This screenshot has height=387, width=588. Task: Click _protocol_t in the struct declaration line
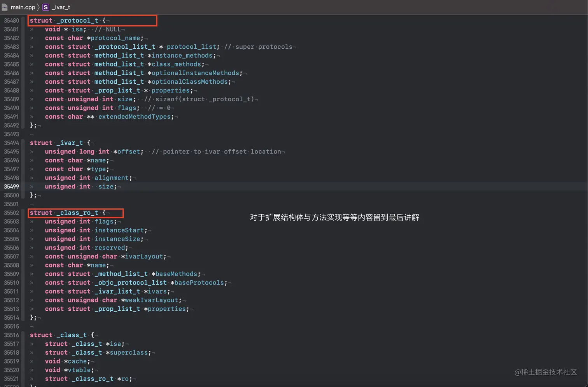(x=77, y=21)
